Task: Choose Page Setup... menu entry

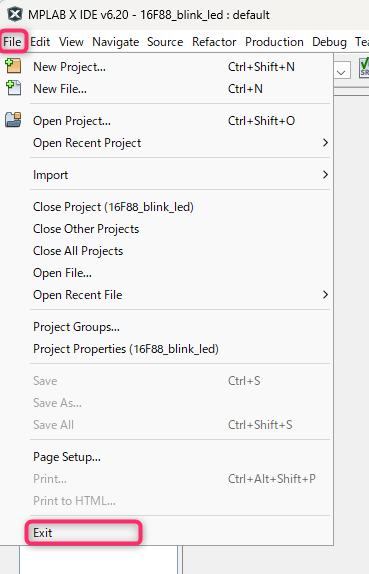Action: pos(67,457)
